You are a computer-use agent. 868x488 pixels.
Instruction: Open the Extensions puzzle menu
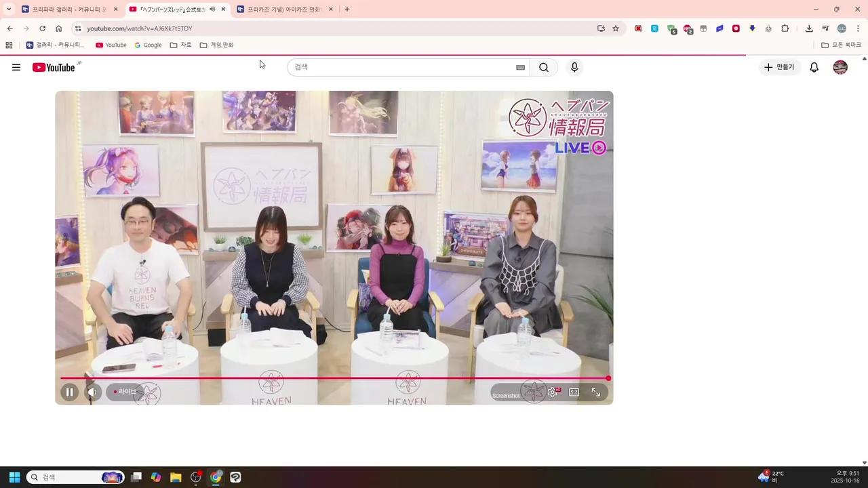pos(785,28)
